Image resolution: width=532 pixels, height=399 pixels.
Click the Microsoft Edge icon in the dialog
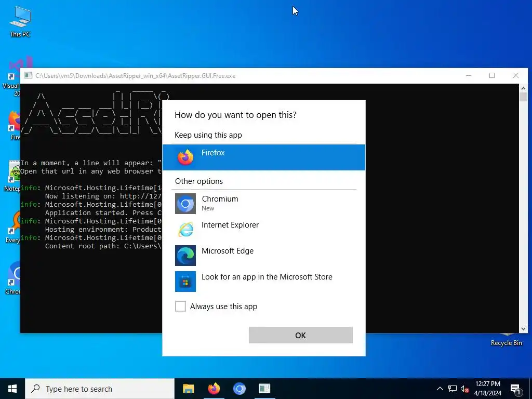[x=185, y=256]
